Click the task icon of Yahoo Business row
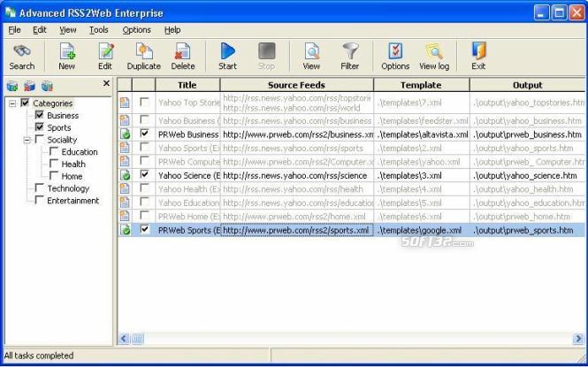This screenshot has width=588, height=367. (125, 120)
